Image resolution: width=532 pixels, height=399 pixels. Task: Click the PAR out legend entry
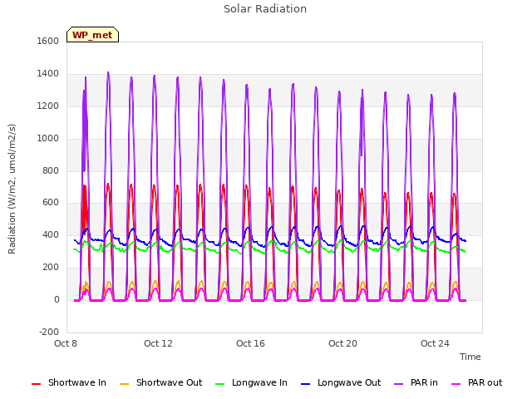(476, 382)
